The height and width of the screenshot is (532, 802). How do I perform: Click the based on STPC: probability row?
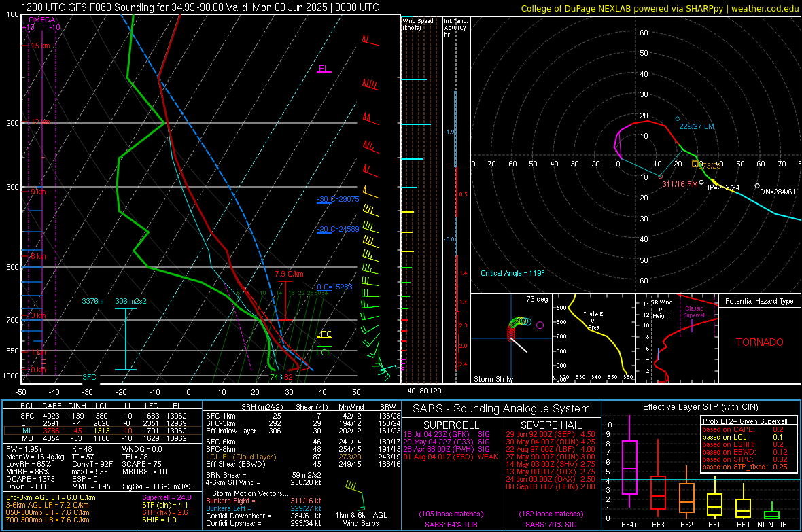tap(745, 459)
